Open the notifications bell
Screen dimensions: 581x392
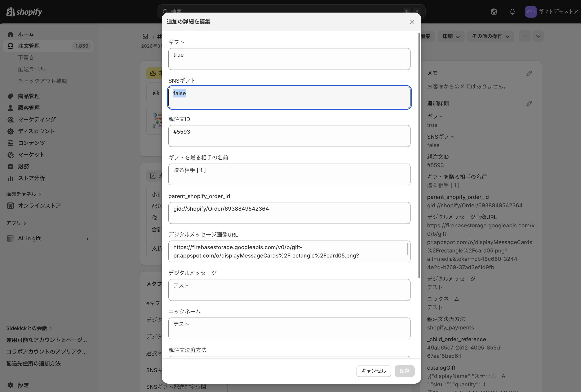coord(512,12)
